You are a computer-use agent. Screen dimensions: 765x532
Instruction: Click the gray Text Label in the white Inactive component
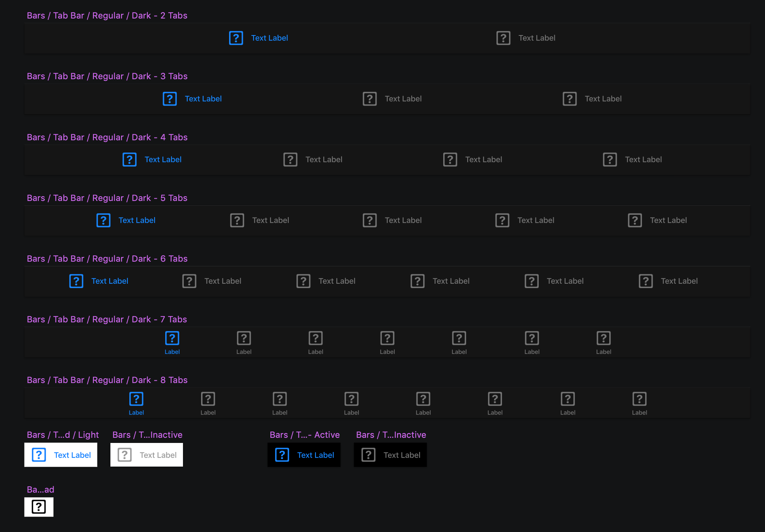pyautogui.click(x=158, y=455)
